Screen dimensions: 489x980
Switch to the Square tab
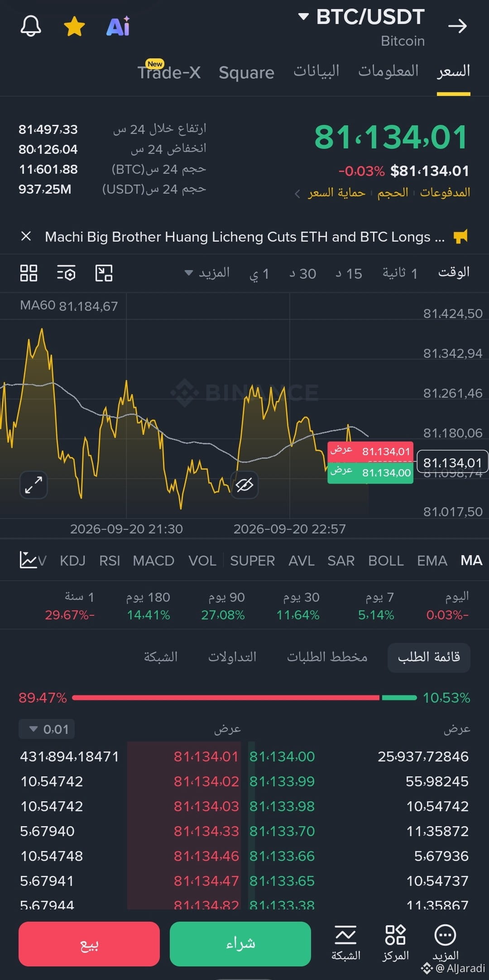tap(246, 72)
